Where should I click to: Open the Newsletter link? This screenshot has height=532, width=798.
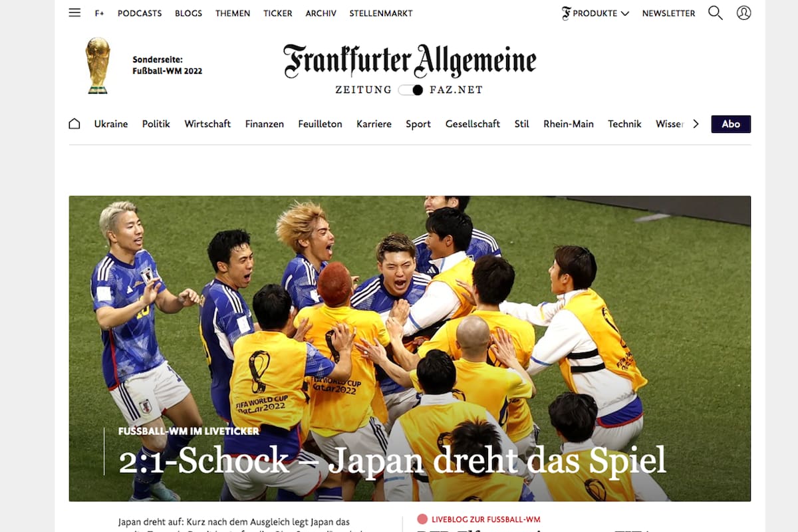pyautogui.click(x=668, y=13)
